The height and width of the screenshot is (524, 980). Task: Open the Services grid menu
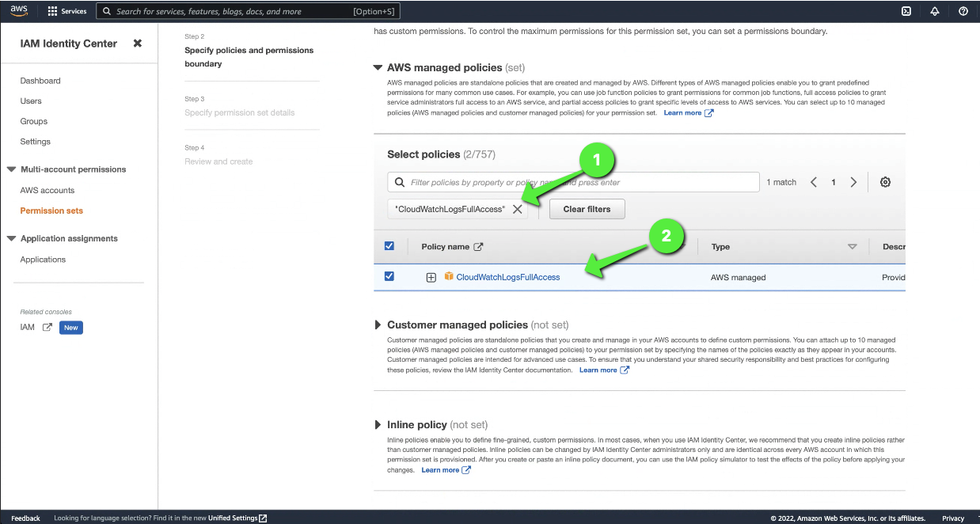[x=53, y=12]
